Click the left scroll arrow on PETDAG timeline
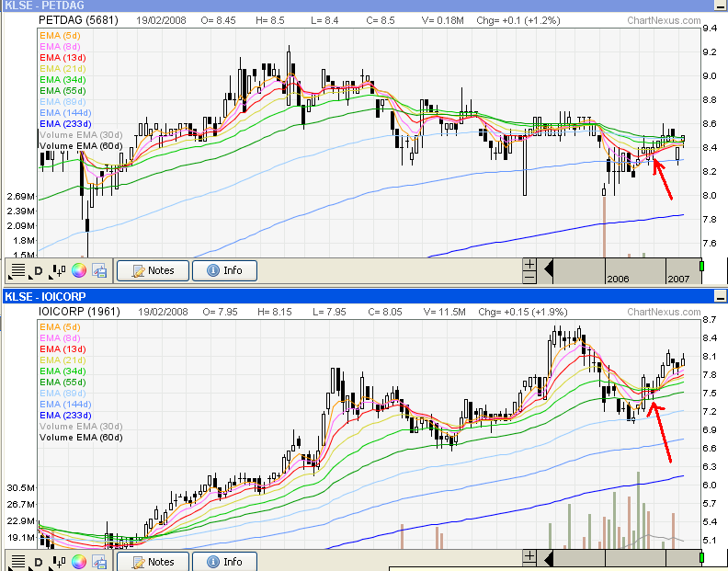The height and width of the screenshot is (571, 728). click(549, 270)
